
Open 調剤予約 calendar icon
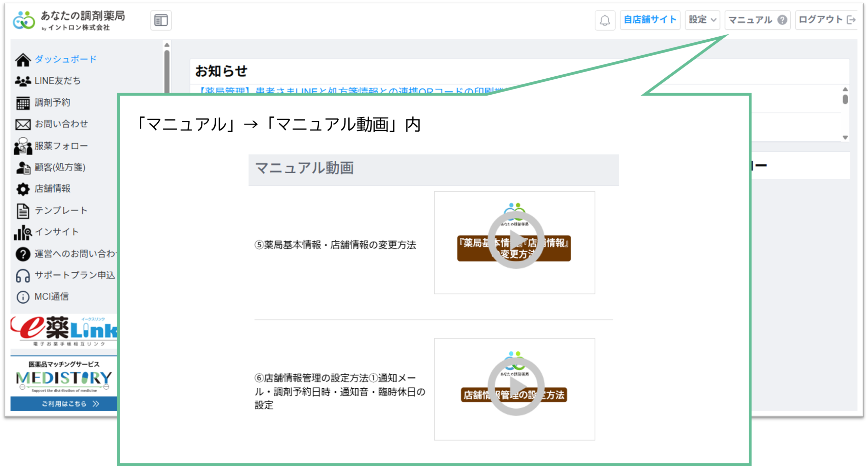click(23, 103)
